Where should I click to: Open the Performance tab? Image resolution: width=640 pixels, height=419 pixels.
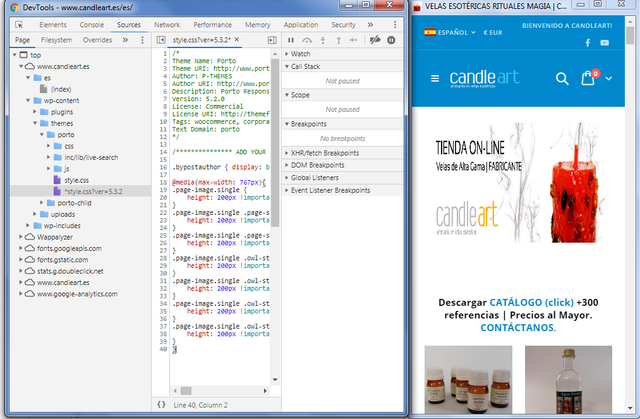click(x=212, y=24)
